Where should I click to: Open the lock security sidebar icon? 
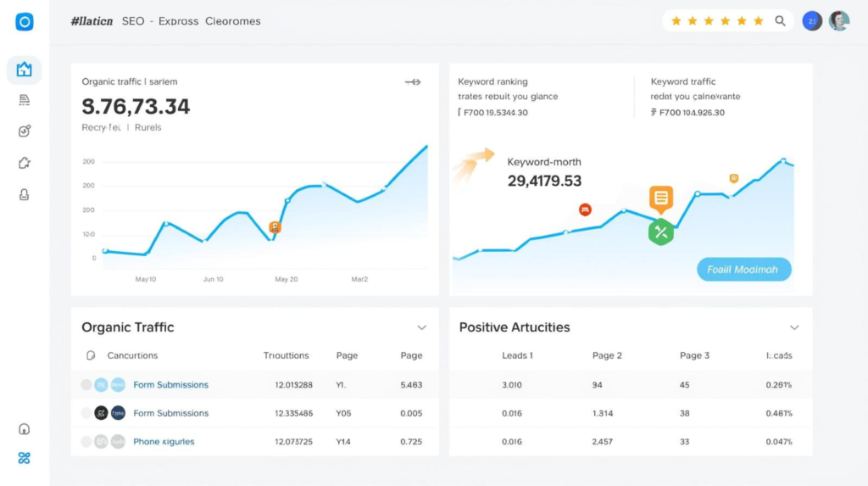(x=24, y=194)
